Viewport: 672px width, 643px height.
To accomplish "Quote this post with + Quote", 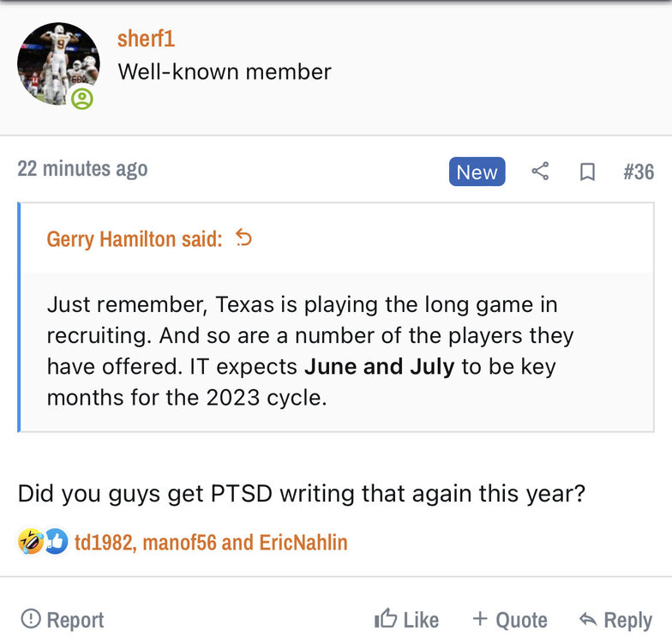I will point(509,619).
